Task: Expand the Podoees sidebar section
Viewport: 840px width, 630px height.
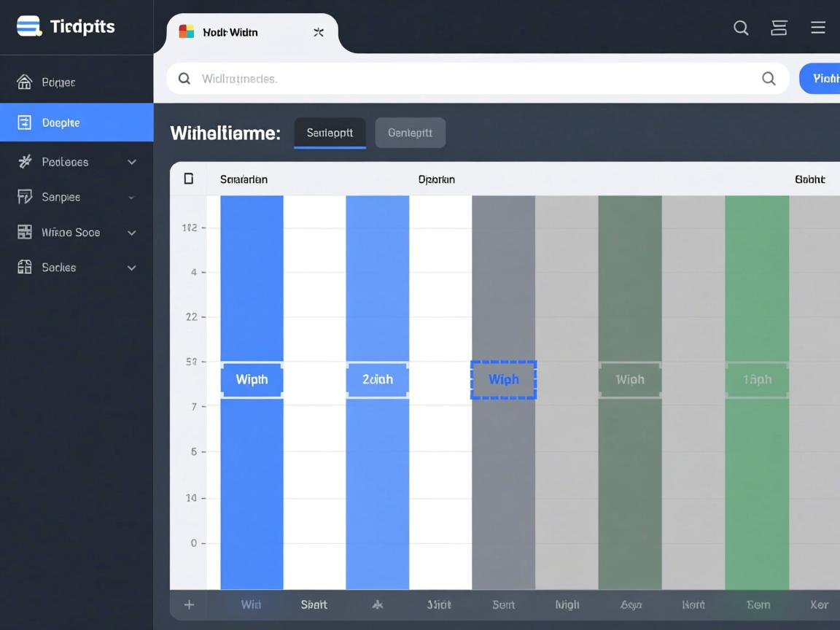Action: 132,162
